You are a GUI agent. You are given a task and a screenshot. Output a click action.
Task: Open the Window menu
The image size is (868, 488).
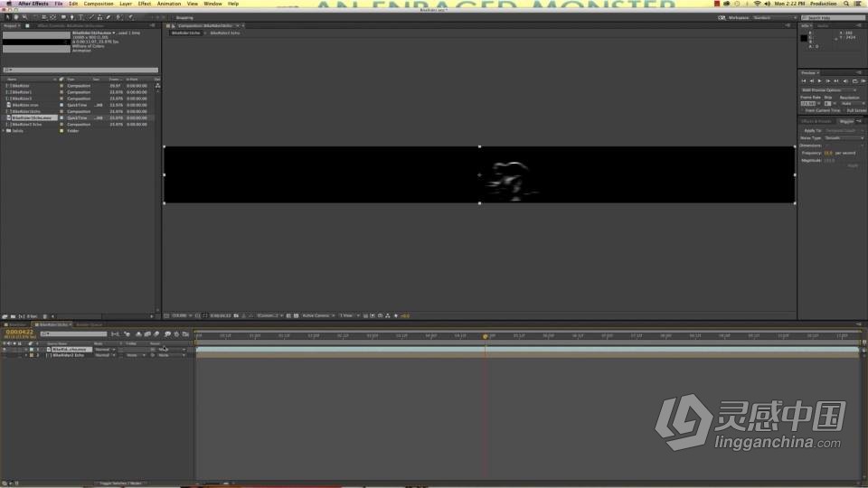click(213, 4)
